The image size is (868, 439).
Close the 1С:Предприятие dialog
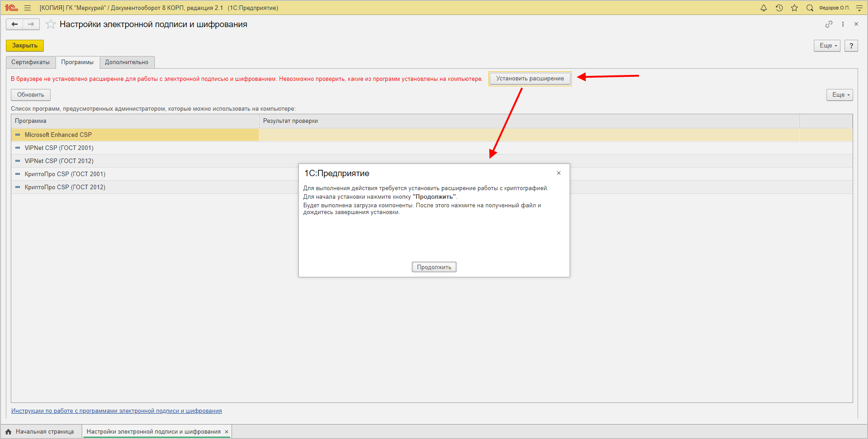coord(559,173)
